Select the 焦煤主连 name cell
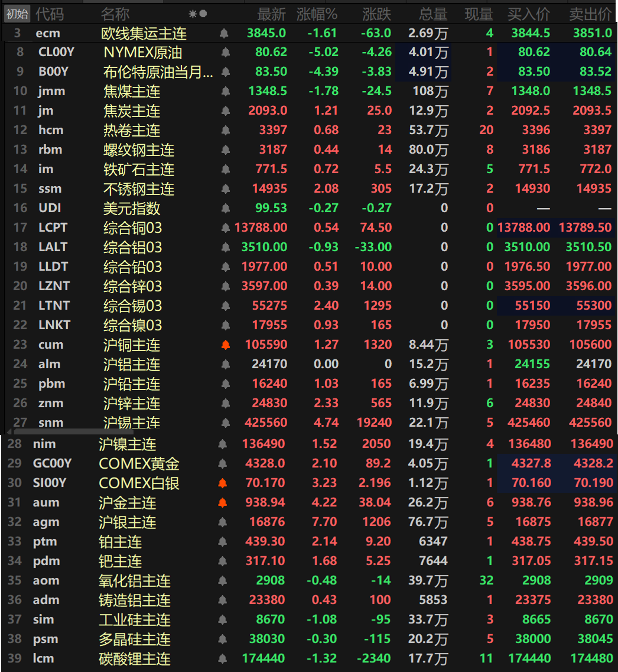The height and width of the screenshot is (672, 618). pos(132,91)
